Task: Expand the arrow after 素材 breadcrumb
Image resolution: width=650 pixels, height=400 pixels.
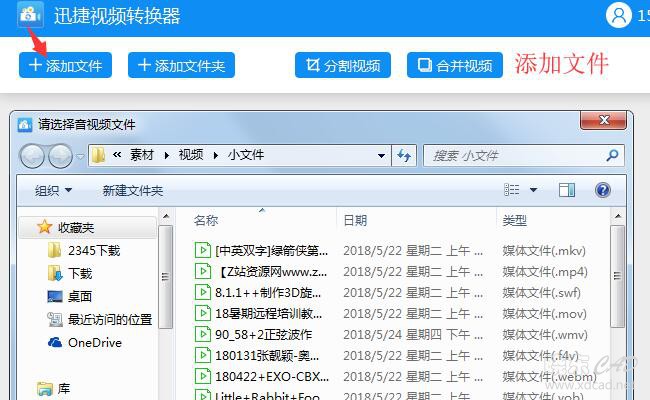Action: pos(167,155)
